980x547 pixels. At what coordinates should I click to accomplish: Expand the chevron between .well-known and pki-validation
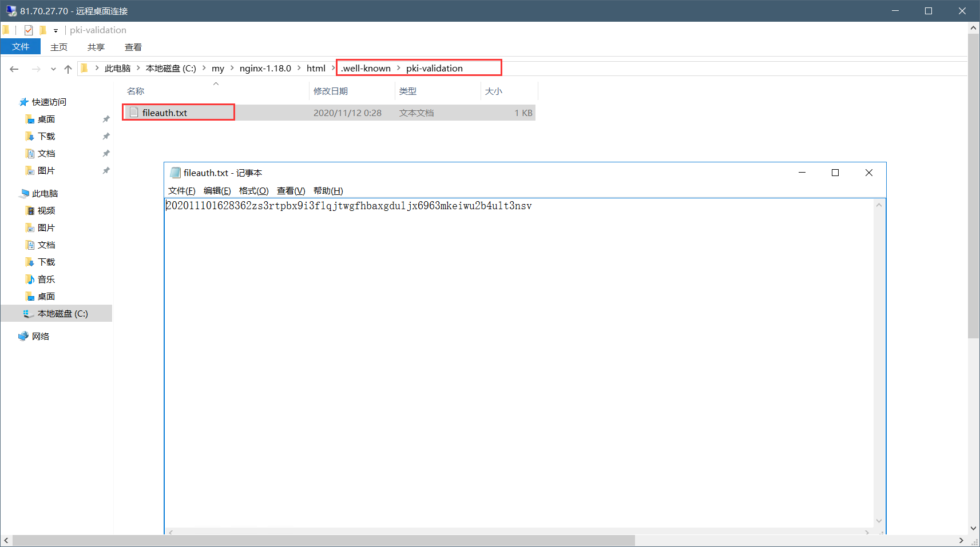point(399,68)
